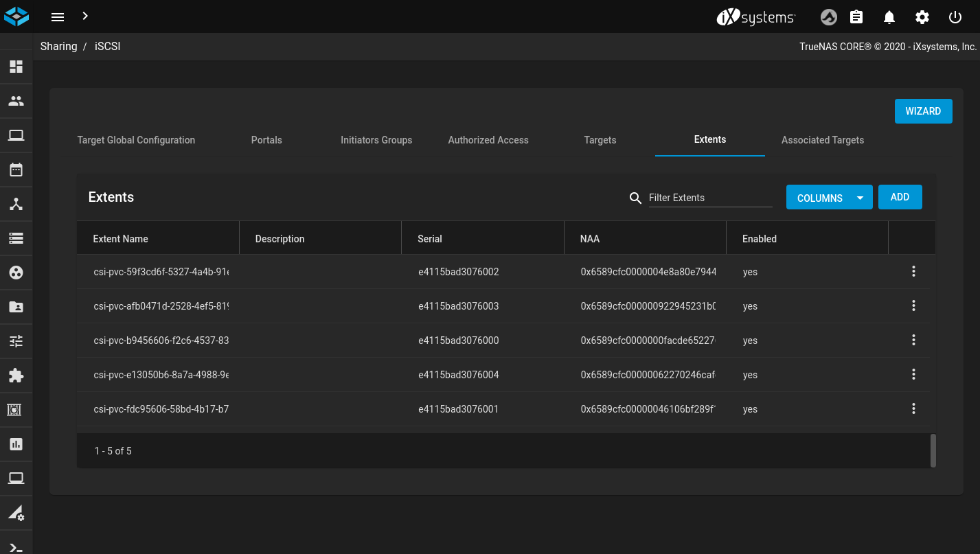Screen dimensions: 980x554
Task: Switch to the Targets tab
Action: pyautogui.click(x=600, y=140)
